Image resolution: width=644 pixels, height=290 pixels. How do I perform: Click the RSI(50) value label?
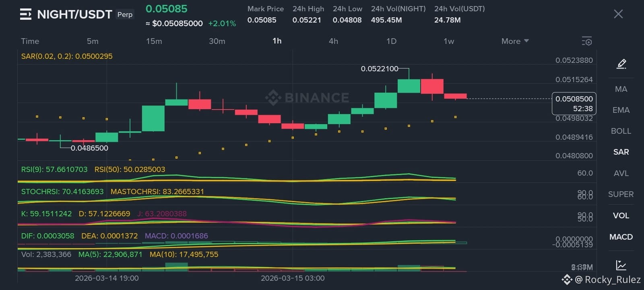point(130,169)
